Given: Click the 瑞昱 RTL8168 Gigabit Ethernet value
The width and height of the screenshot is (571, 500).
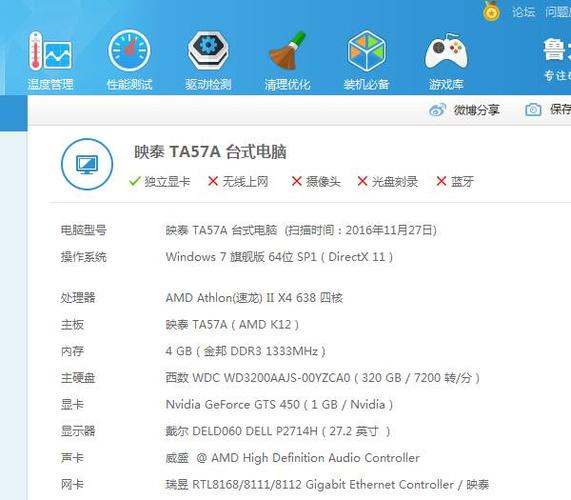Looking at the screenshot, I should (x=327, y=485).
